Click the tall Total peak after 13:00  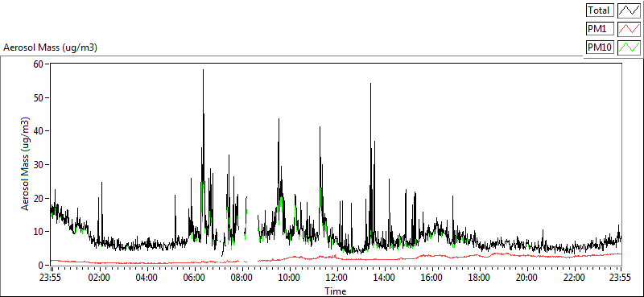tap(370, 85)
